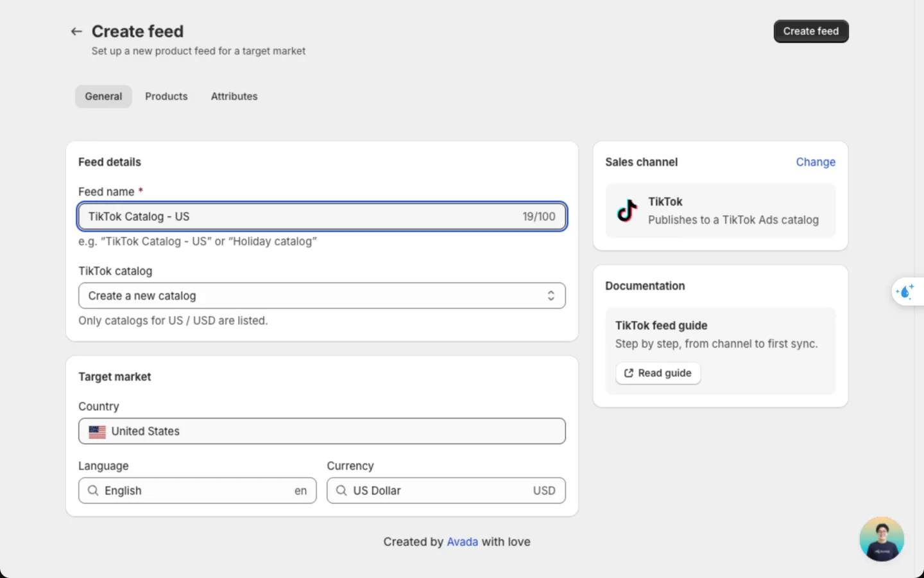This screenshot has width=924, height=578.
Task: Open the Read guide button
Action: coord(658,373)
